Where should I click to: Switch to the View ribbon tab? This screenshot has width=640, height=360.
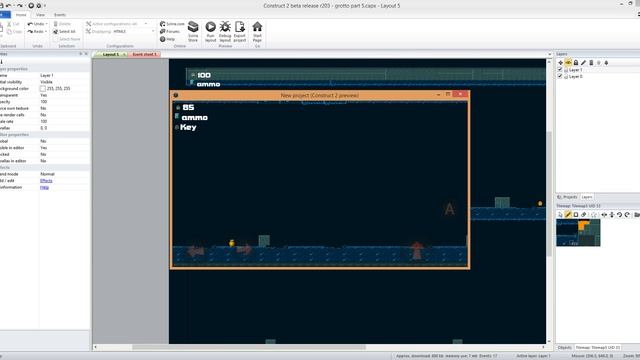pos(40,15)
